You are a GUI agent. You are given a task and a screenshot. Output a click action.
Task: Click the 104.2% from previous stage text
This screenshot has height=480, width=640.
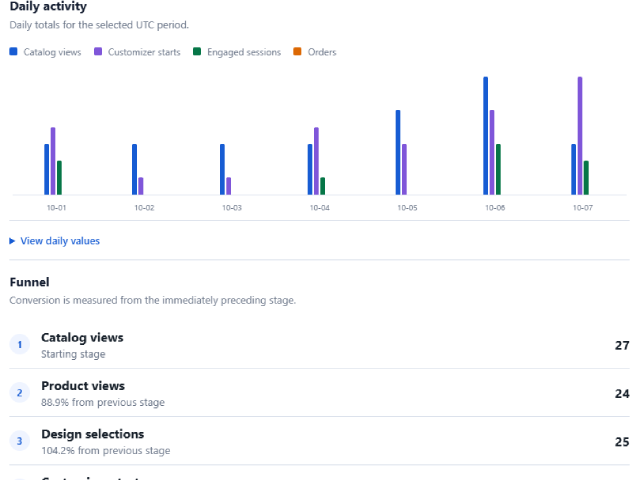[106, 451]
